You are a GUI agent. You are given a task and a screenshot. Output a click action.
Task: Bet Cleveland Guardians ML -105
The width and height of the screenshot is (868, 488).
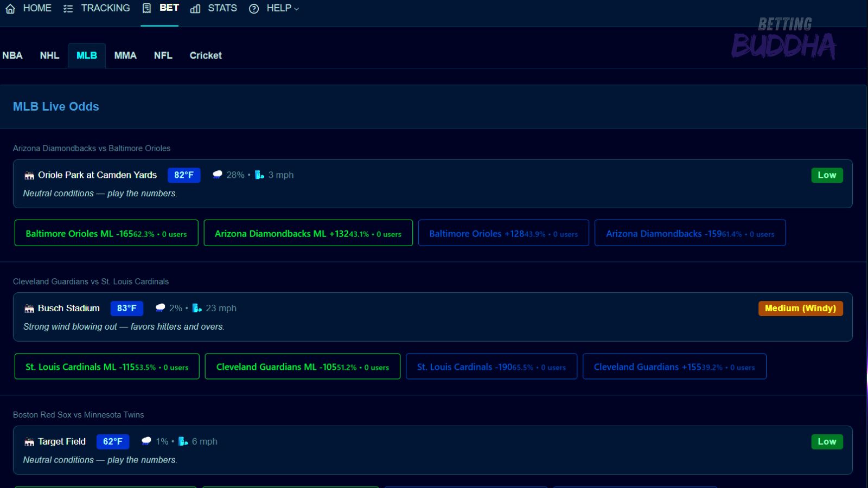point(303,367)
